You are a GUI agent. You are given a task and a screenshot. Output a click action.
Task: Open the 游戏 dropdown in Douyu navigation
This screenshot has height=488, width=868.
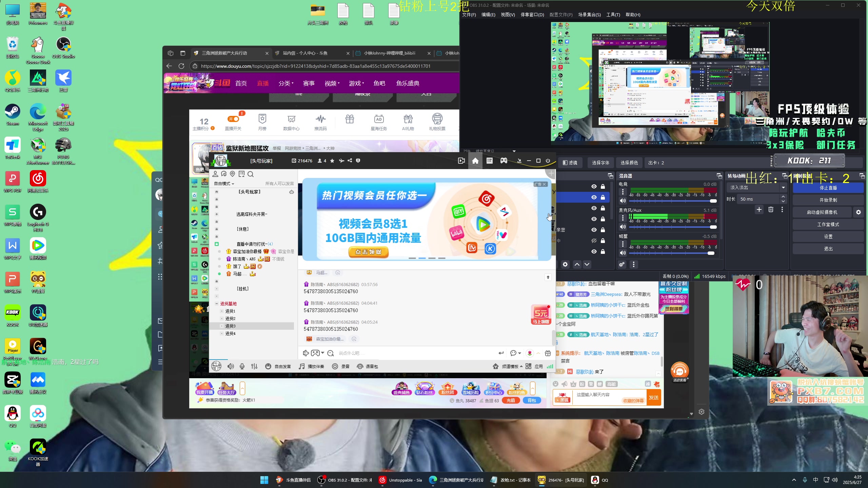(x=356, y=83)
